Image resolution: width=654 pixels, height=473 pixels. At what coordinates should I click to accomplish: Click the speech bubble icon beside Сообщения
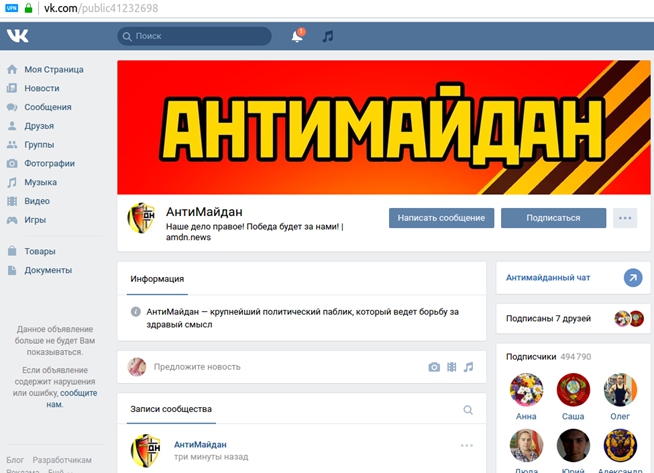tap(12, 107)
